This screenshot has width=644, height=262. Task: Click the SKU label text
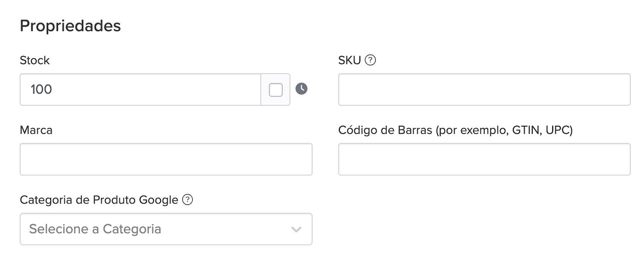pyautogui.click(x=349, y=61)
